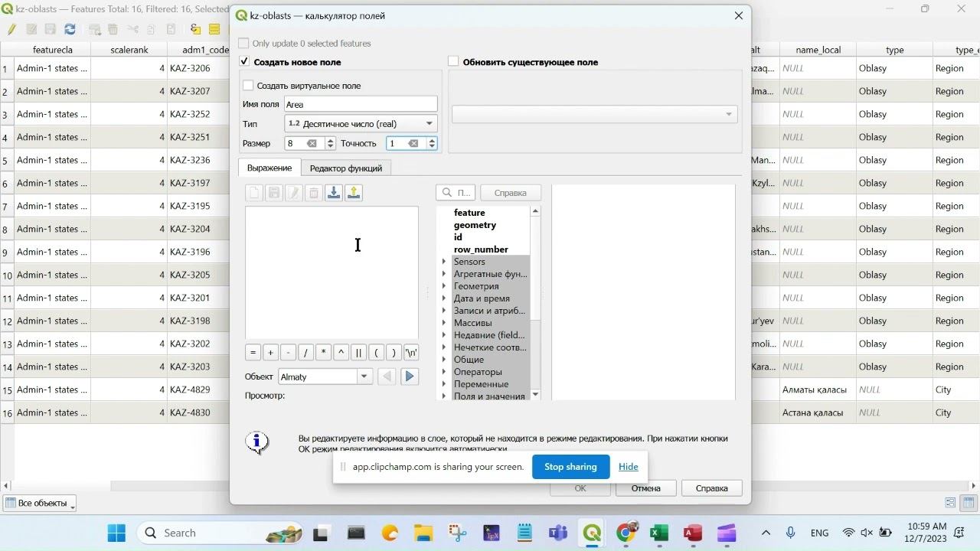Go to next feature preview arrow
The height and width of the screenshot is (551, 980).
pyautogui.click(x=410, y=377)
